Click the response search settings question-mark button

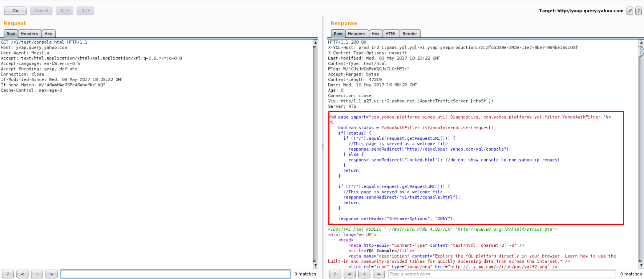click(335, 274)
